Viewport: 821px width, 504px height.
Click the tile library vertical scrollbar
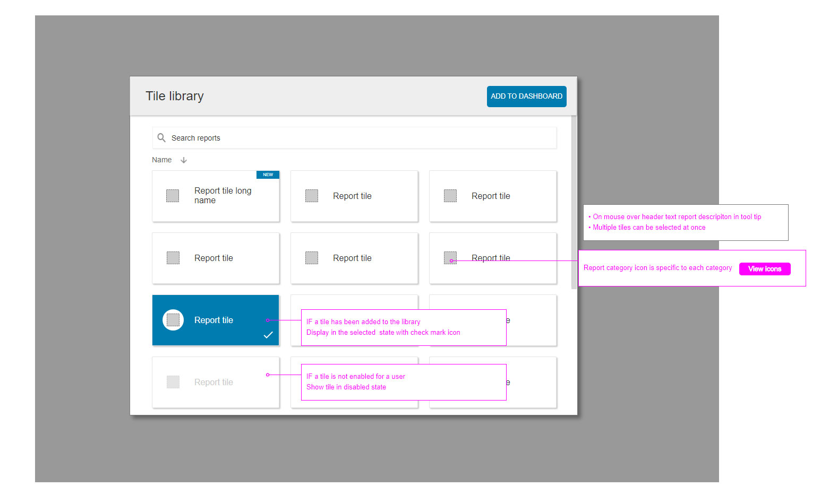pyautogui.click(x=574, y=202)
